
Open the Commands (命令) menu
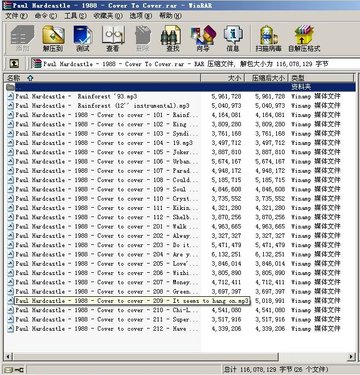[x=46, y=16]
